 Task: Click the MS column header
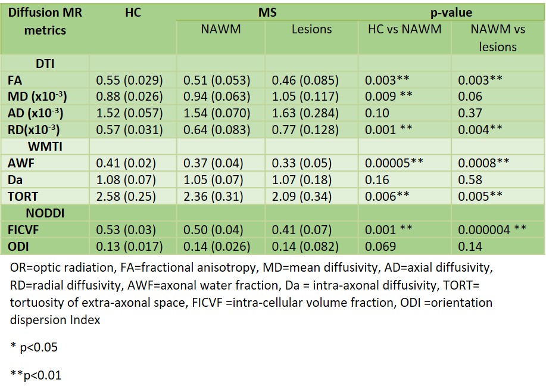pyautogui.click(x=267, y=12)
